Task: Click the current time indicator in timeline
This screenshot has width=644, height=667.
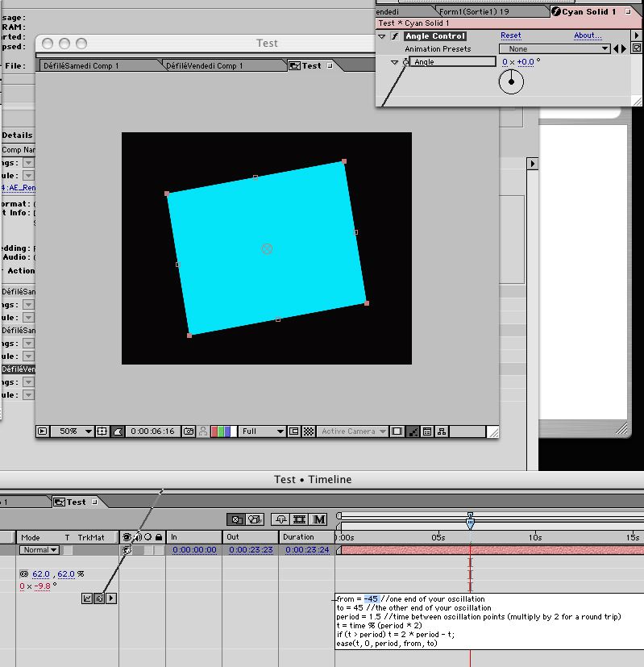Action: pos(470,521)
